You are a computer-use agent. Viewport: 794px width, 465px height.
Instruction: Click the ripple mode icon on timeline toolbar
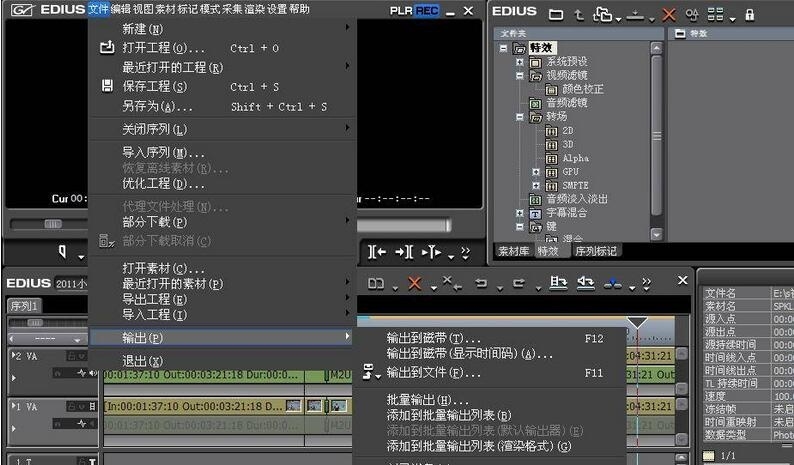click(x=376, y=284)
